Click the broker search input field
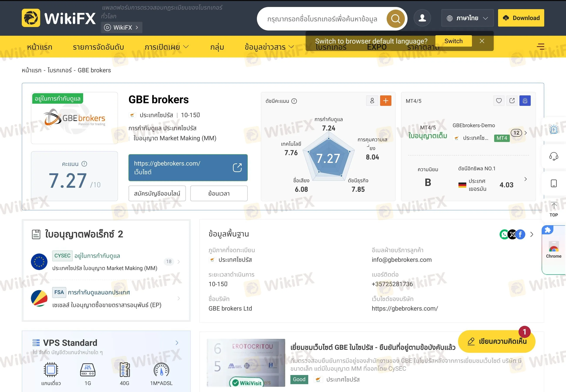This screenshot has width=566, height=392. tap(322, 19)
